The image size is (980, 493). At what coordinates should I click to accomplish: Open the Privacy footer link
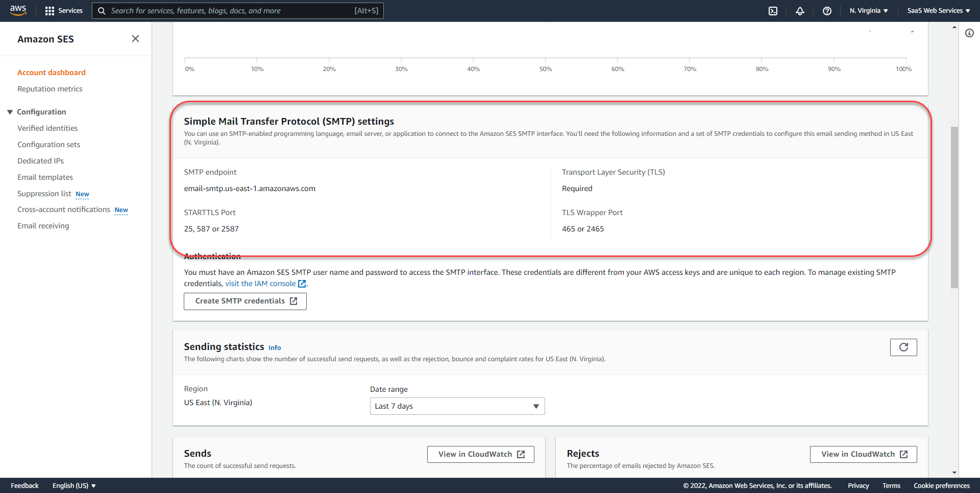[858, 485]
